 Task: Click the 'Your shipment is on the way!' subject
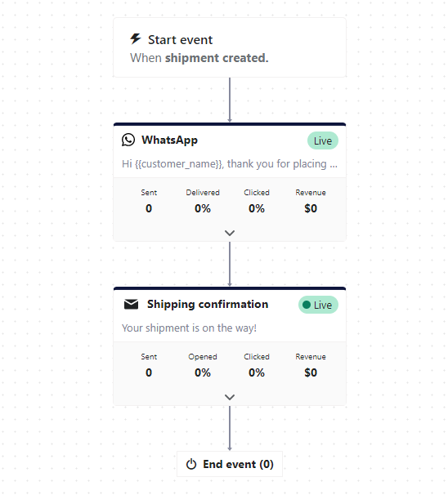tap(189, 328)
